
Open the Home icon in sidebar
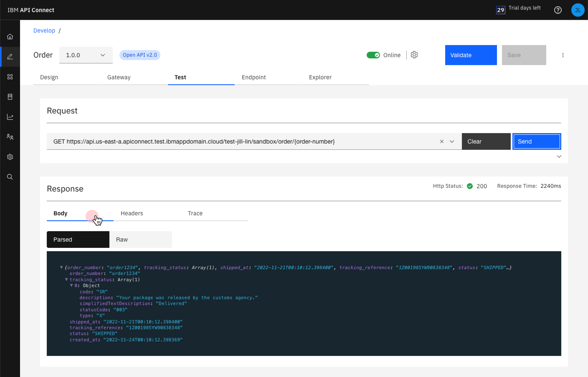(10, 37)
